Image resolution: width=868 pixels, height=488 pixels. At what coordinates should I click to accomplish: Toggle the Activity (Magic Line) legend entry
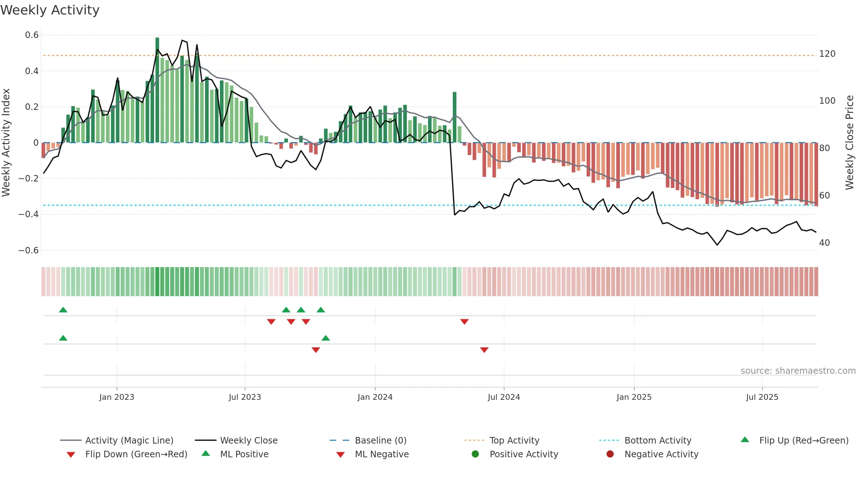(117, 440)
